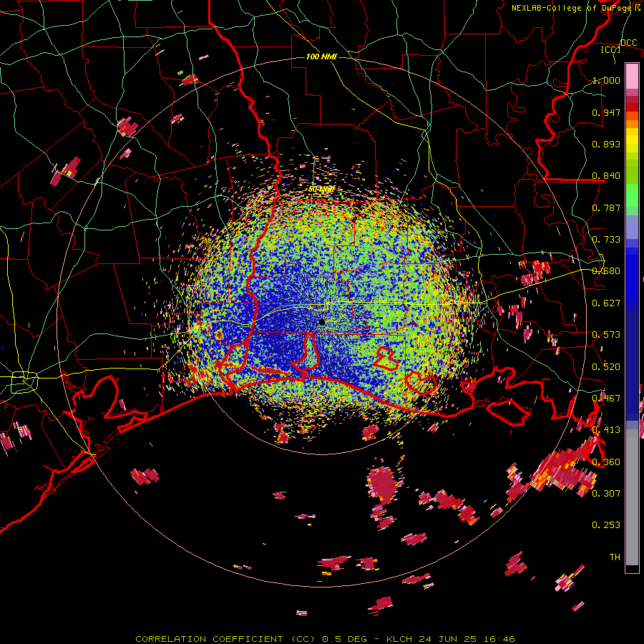The width and height of the screenshot is (644, 644).
Task: Click the 0.573 scale value
Action: (606, 335)
